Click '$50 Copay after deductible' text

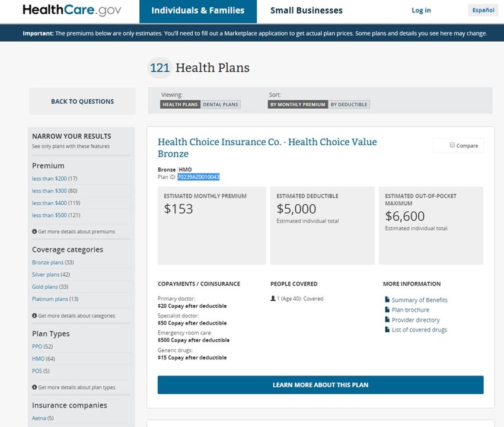pos(192,323)
